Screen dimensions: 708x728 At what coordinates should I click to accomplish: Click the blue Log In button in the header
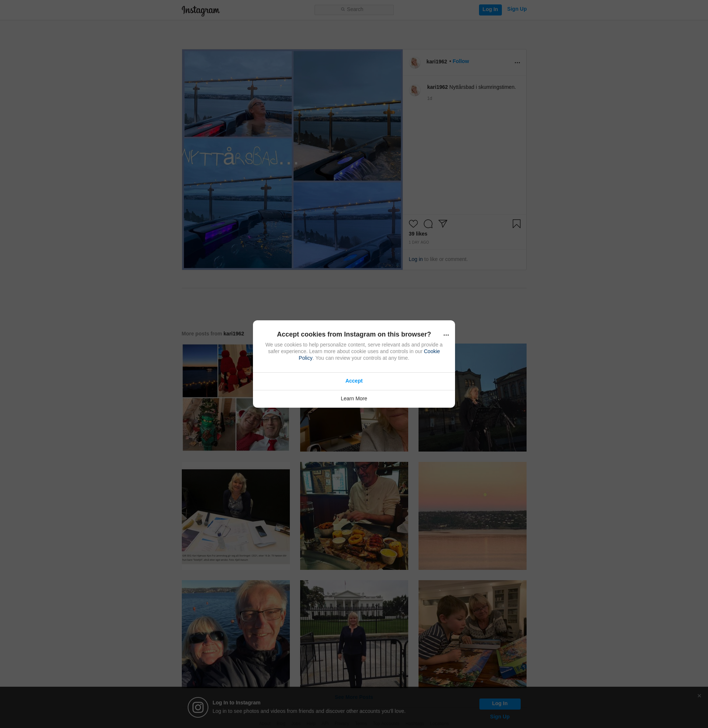pyautogui.click(x=490, y=10)
